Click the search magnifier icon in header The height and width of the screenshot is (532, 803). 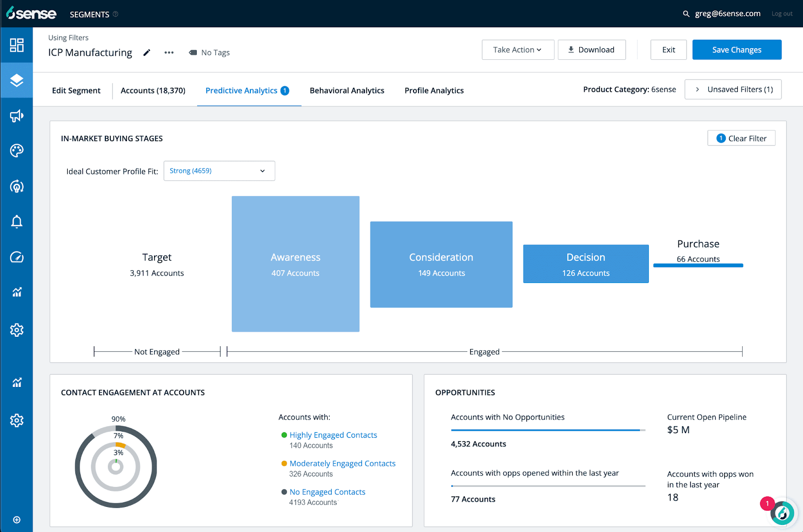686,14
